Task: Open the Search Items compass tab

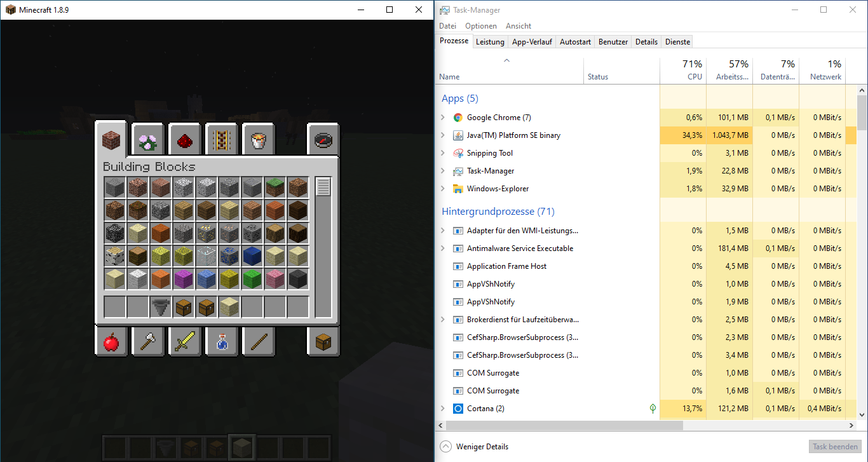Action: pyautogui.click(x=323, y=140)
